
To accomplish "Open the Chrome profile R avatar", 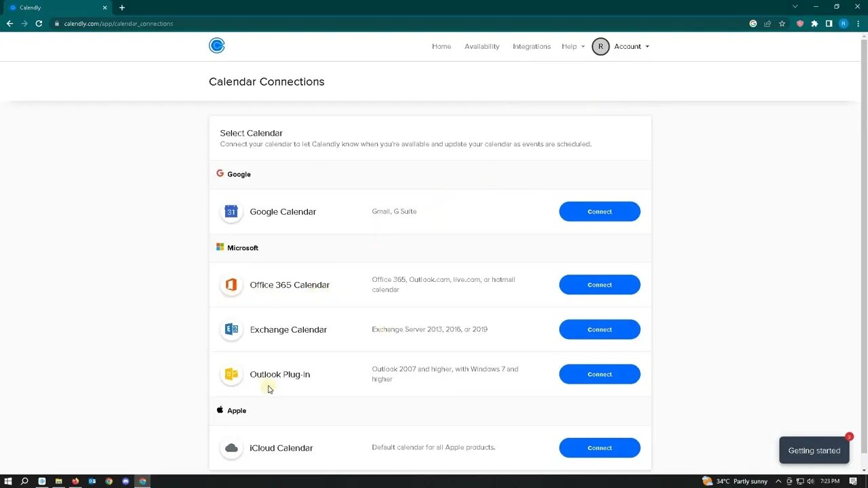I will [x=844, y=24].
